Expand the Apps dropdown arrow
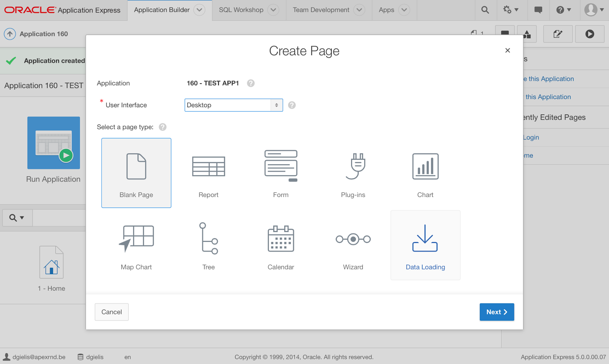609x364 pixels. pyautogui.click(x=404, y=10)
